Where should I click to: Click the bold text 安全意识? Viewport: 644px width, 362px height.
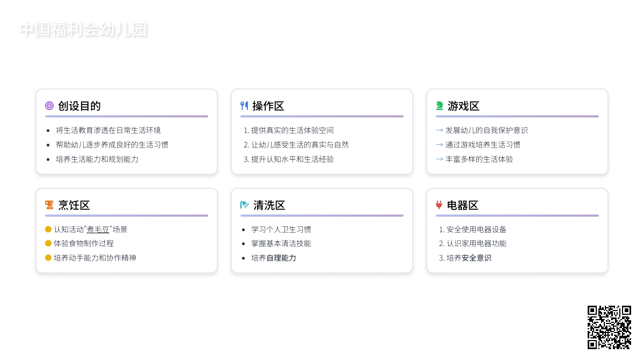click(x=477, y=258)
